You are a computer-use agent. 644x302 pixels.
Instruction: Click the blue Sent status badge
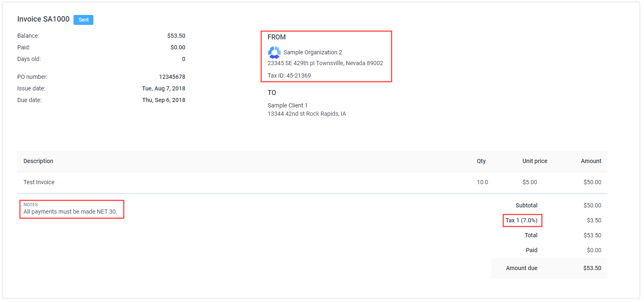coord(83,20)
